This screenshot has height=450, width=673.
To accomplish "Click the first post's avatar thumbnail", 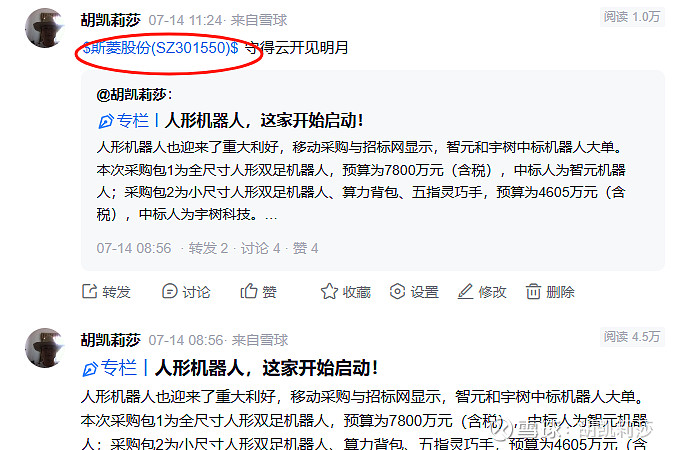I will pyautogui.click(x=45, y=28).
